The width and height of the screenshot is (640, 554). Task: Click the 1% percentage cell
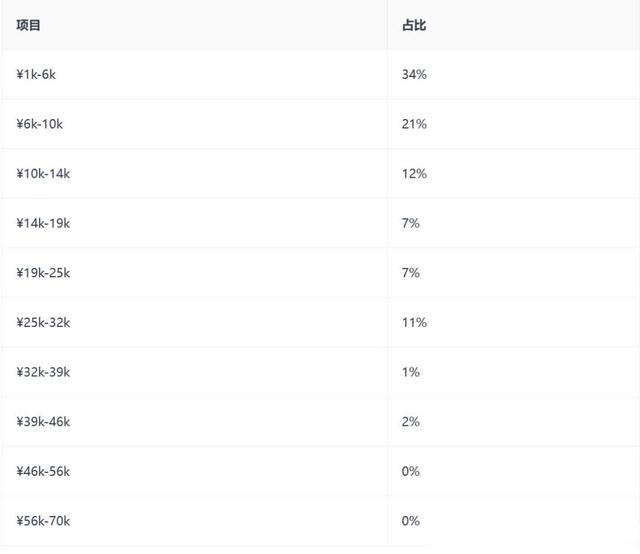(410, 372)
